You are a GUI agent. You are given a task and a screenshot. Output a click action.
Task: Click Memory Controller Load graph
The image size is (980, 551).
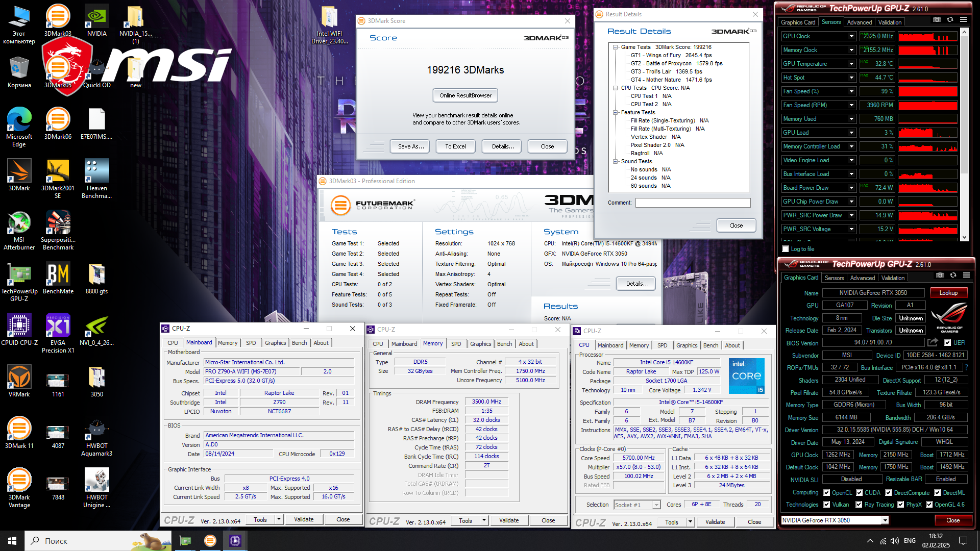pos(927,146)
